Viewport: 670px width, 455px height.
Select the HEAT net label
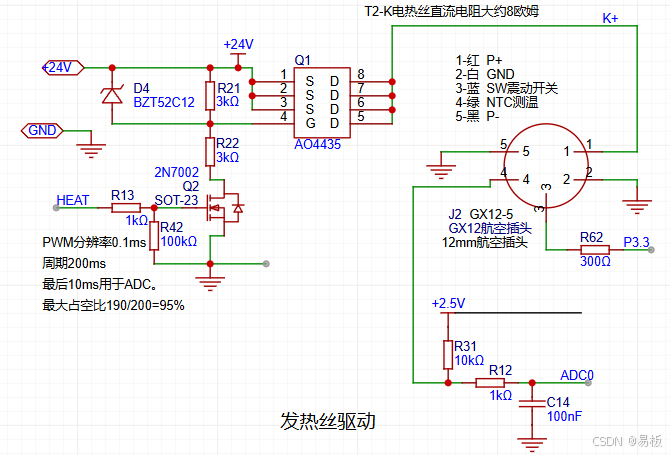point(73,200)
